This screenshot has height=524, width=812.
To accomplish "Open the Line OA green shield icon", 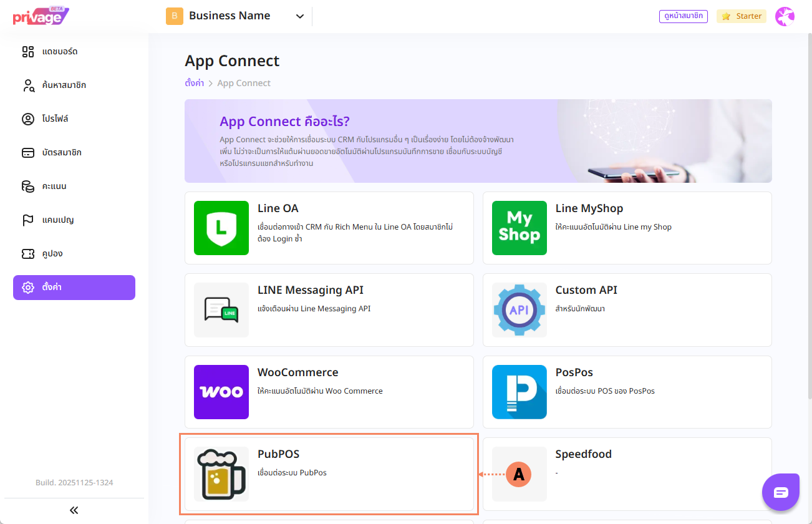I will click(221, 228).
